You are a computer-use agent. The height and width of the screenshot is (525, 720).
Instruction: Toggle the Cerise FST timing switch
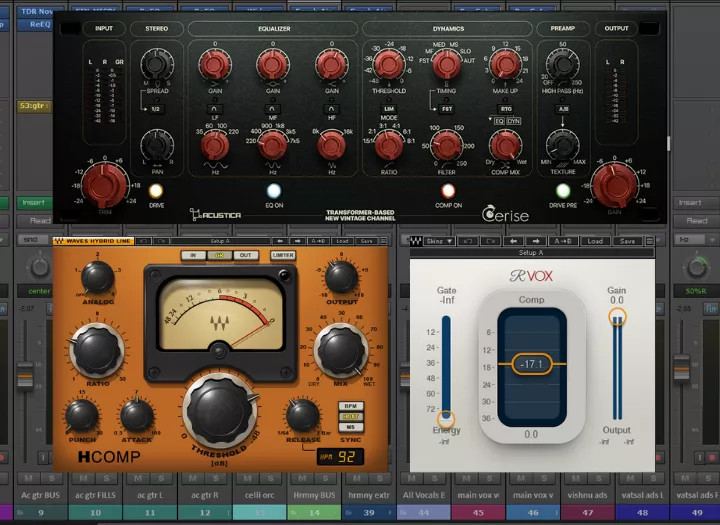(447, 109)
